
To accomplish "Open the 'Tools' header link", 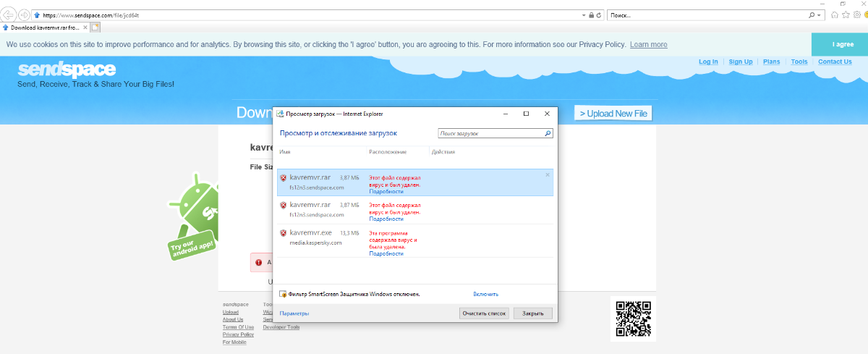I will (799, 62).
